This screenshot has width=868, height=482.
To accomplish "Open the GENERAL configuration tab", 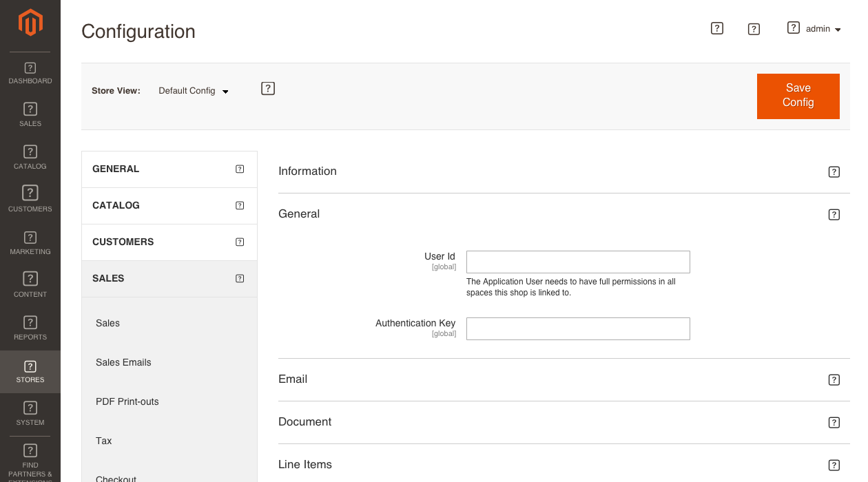I will point(115,168).
